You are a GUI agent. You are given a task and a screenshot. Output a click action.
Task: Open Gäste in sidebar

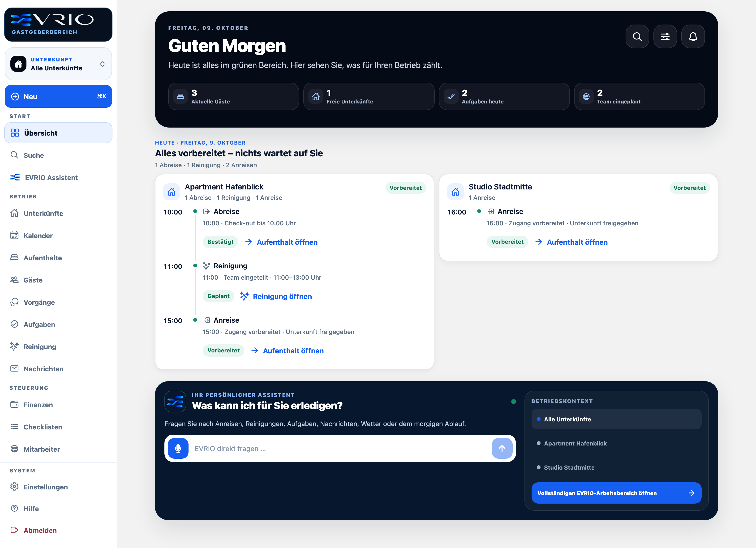[58, 280]
